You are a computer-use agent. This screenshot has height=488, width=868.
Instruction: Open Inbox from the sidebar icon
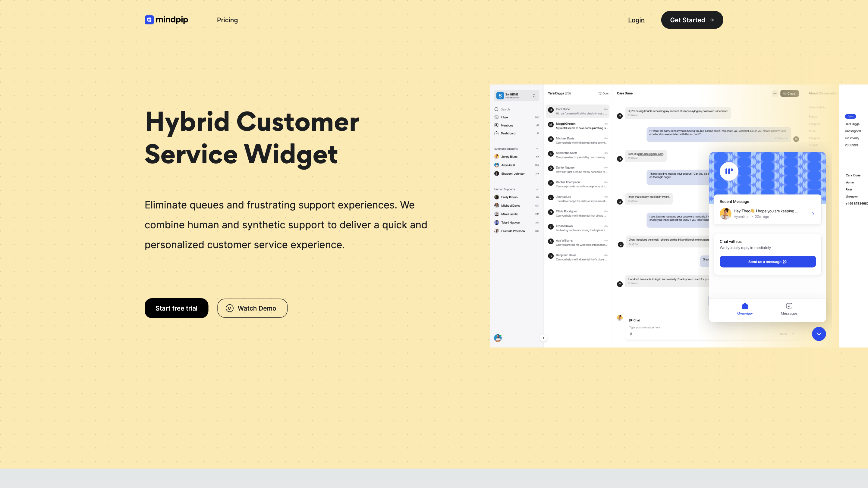tap(496, 117)
